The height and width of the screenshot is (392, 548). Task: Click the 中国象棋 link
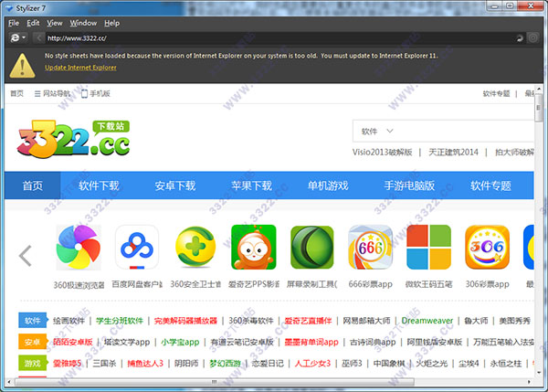(389, 364)
